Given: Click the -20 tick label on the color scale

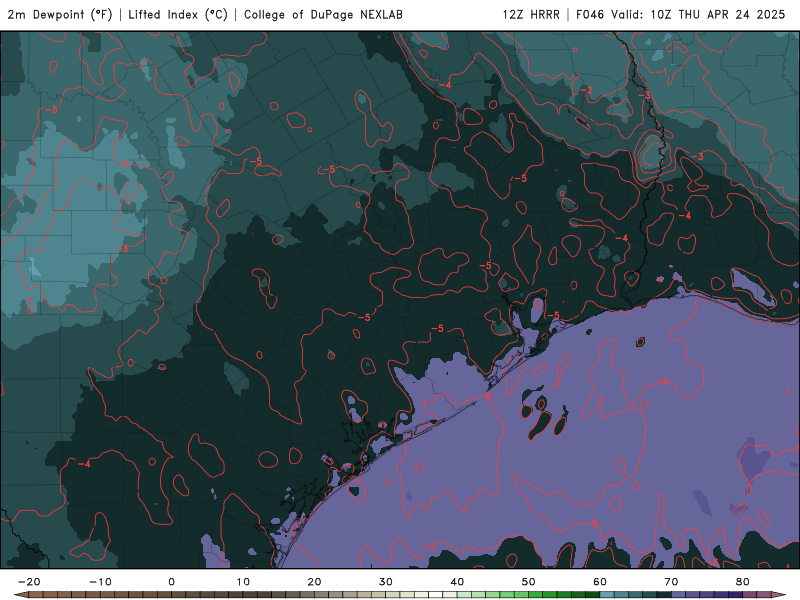Looking at the screenshot, I should 29,582.
